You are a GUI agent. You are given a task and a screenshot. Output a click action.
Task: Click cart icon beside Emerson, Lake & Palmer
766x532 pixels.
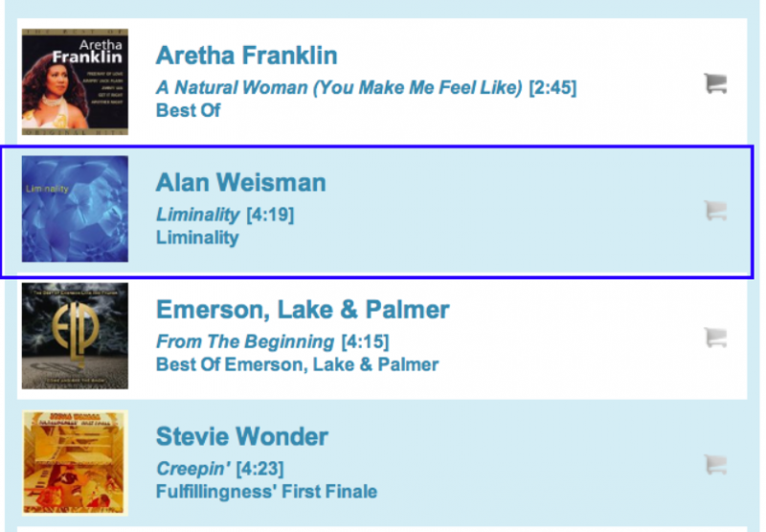pyautogui.click(x=714, y=337)
